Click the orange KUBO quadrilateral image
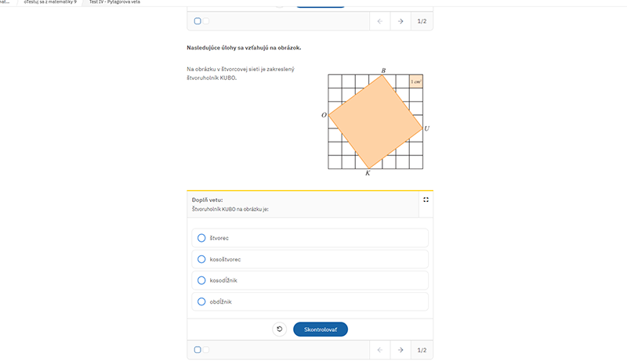Screen dimensions: 627x364 tap(375, 121)
